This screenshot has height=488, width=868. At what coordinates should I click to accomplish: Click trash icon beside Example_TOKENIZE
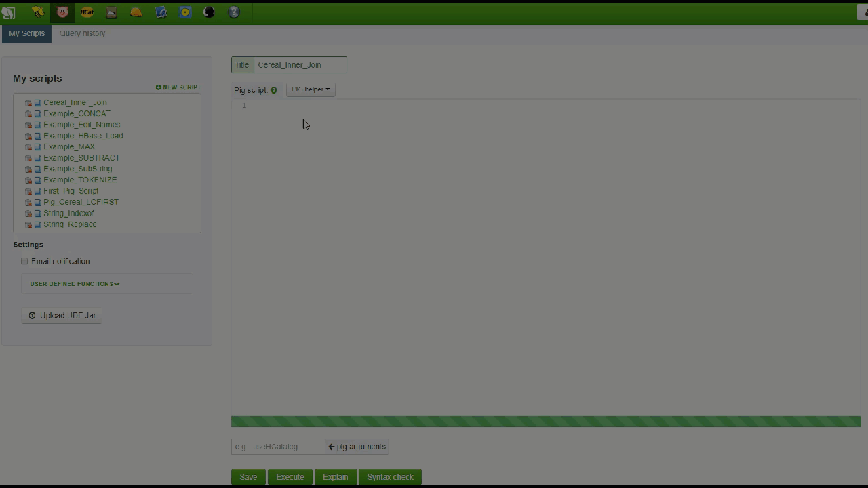click(28, 180)
